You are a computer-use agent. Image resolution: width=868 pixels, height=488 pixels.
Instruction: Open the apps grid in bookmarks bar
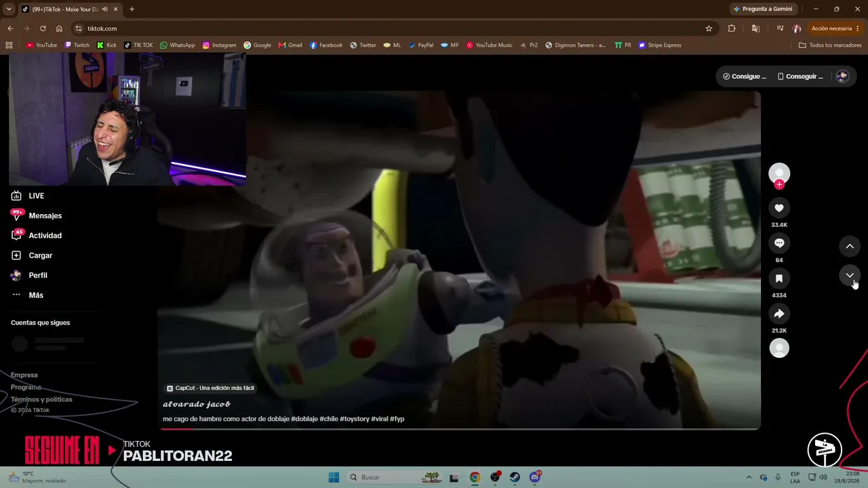9,45
